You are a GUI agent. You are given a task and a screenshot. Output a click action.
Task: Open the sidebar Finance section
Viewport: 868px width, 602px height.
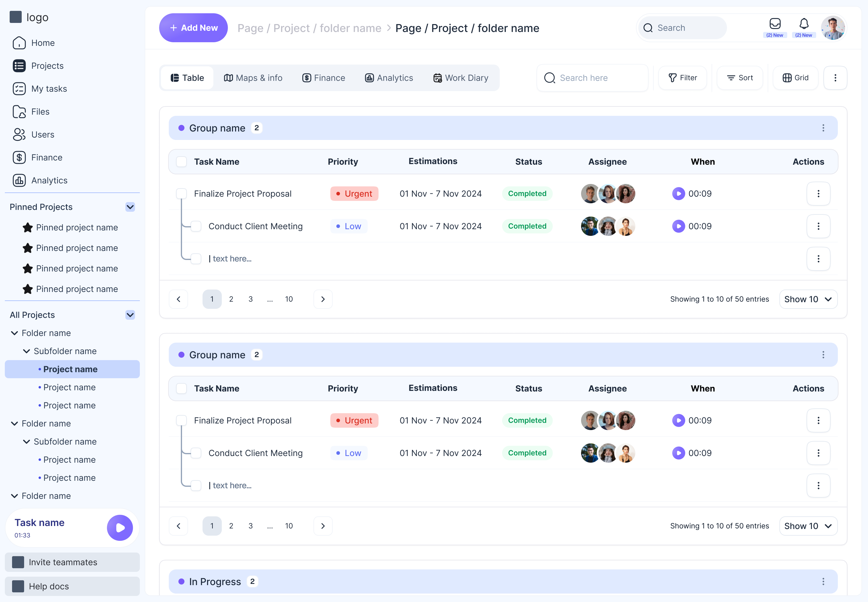click(38, 158)
